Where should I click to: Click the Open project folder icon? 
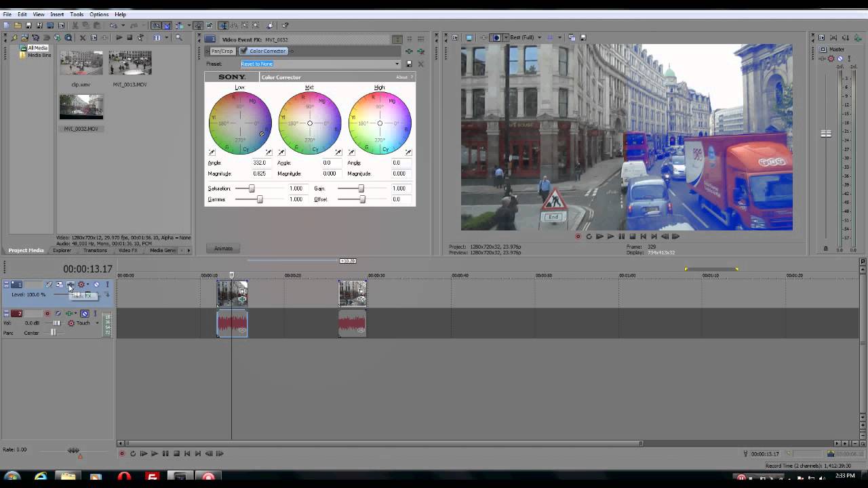[18, 26]
